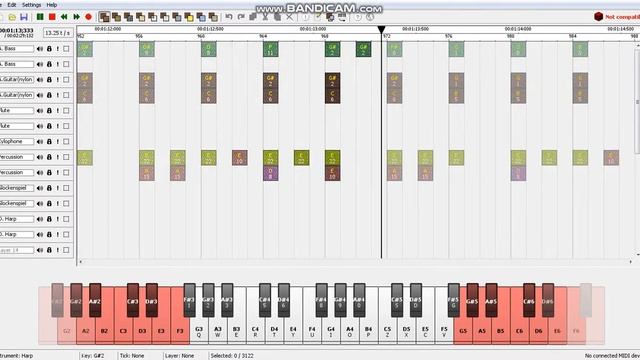Click the horizontal scrollbar below the note grid
The width and height of the screenshot is (640, 360).
(355, 262)
